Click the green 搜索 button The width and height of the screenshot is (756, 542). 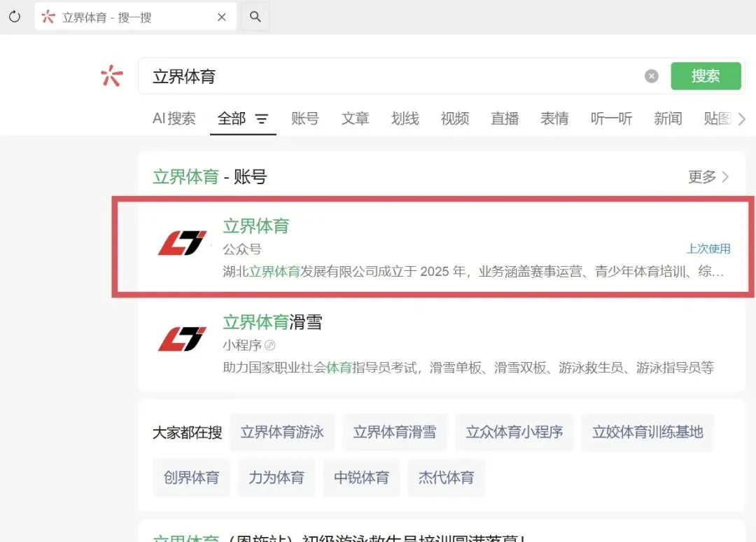click(706, 76)
